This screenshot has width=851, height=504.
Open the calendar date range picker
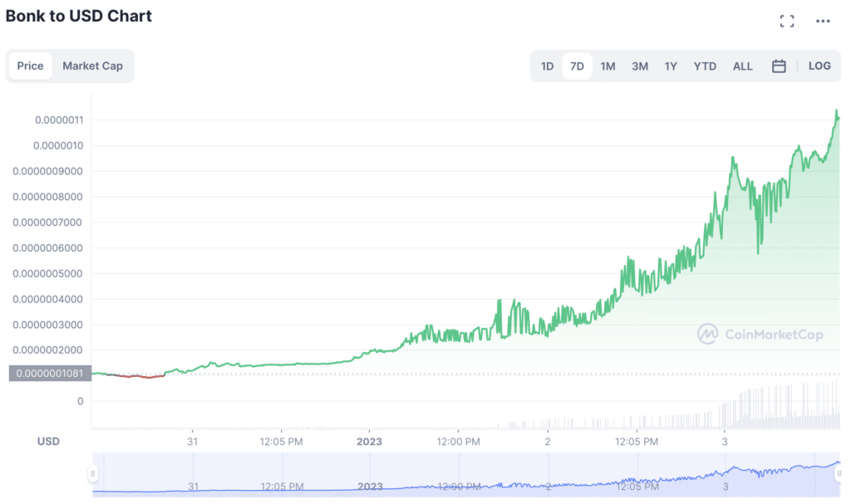tap(779, 66)
